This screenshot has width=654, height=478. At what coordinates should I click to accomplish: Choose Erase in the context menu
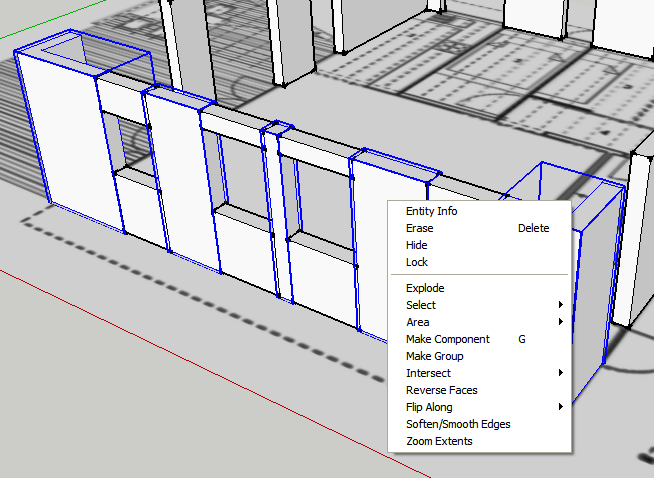pos(419,228)
